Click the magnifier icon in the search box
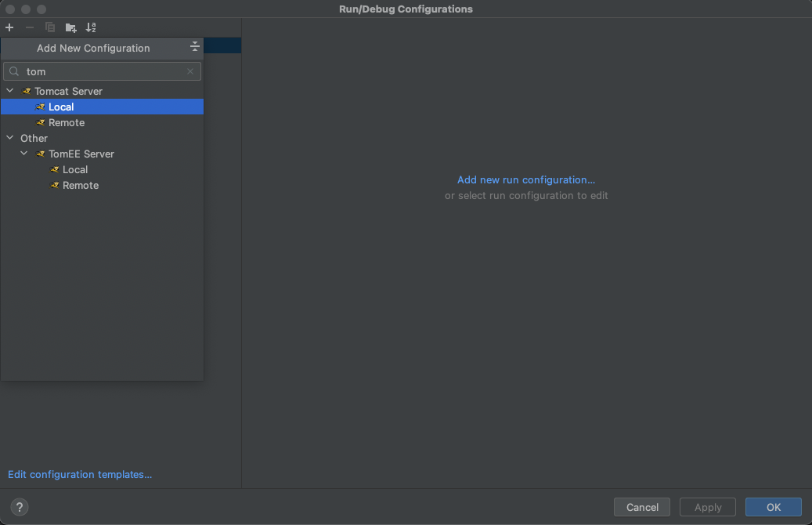The height and width of the screenshot is (525, 812). pyautogui.click(x=15, y=71)
